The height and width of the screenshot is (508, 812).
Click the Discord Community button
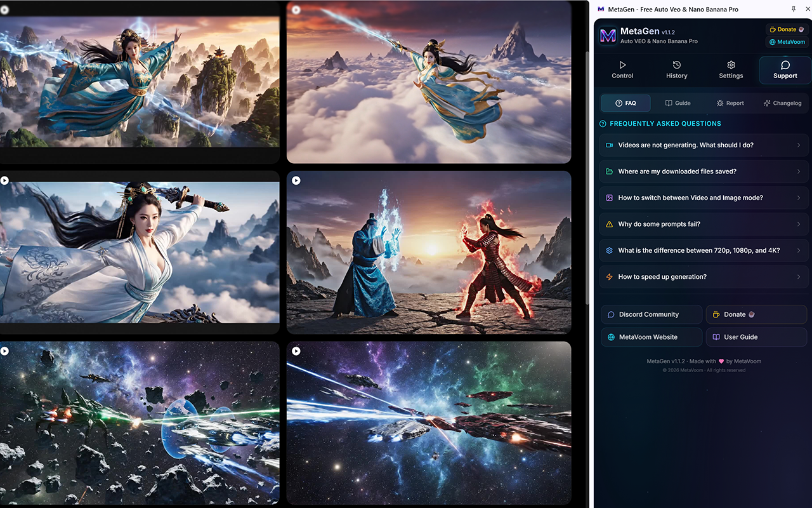click(652, 314)
